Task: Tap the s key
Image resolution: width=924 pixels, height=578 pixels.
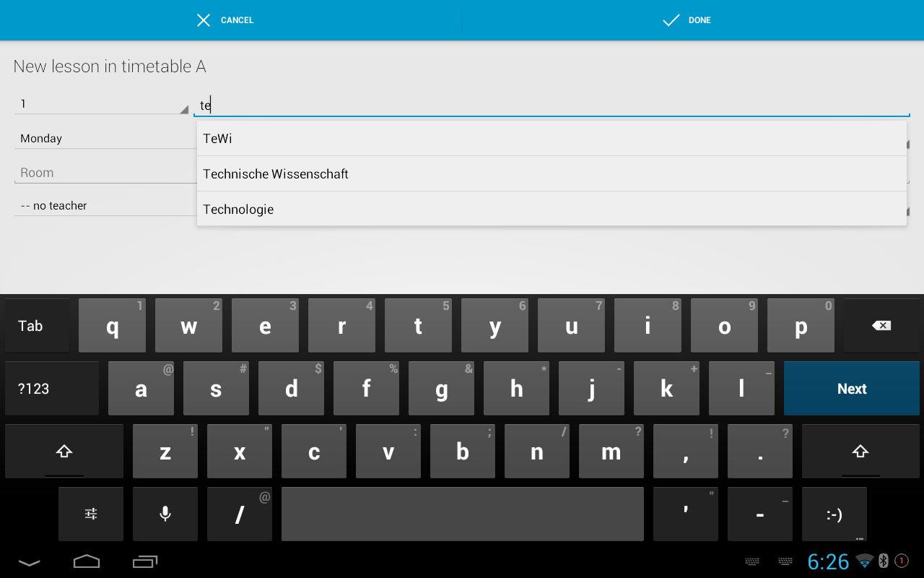Action: click(x=216, y=389)
